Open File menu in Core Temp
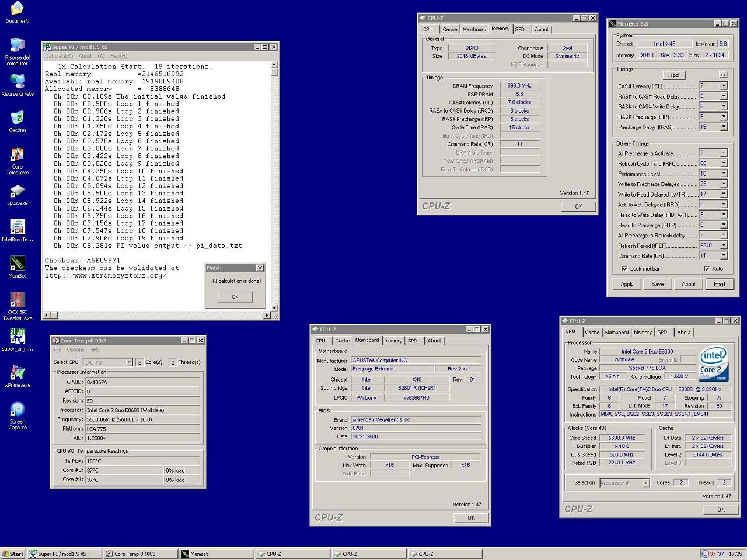This screenshot has width=747, height=560. 58,350
